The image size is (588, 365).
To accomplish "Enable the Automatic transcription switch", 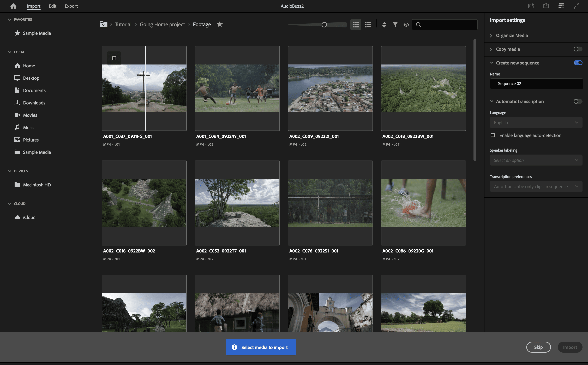I will click(x=578, y=101).
